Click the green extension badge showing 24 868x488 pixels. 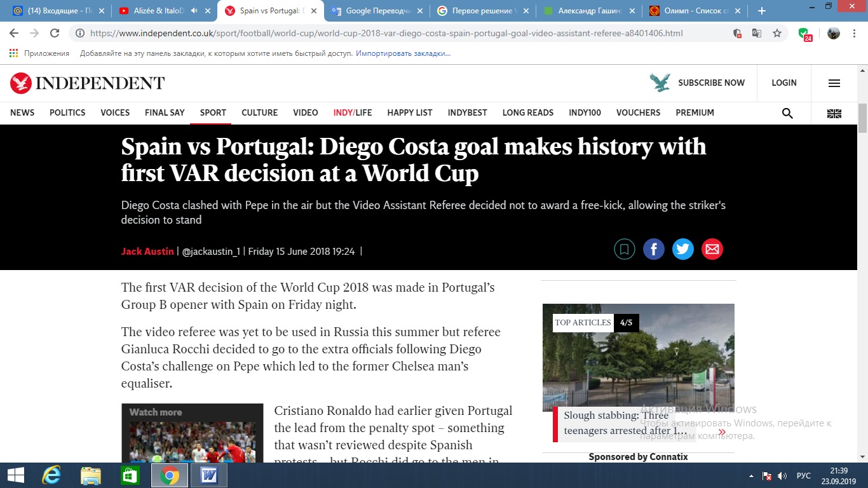805,34
